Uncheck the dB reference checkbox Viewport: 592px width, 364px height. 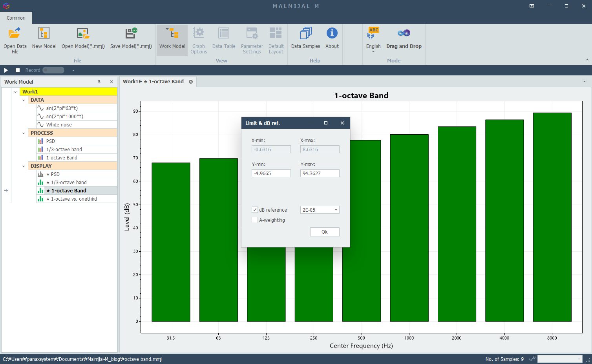(255, 210)
